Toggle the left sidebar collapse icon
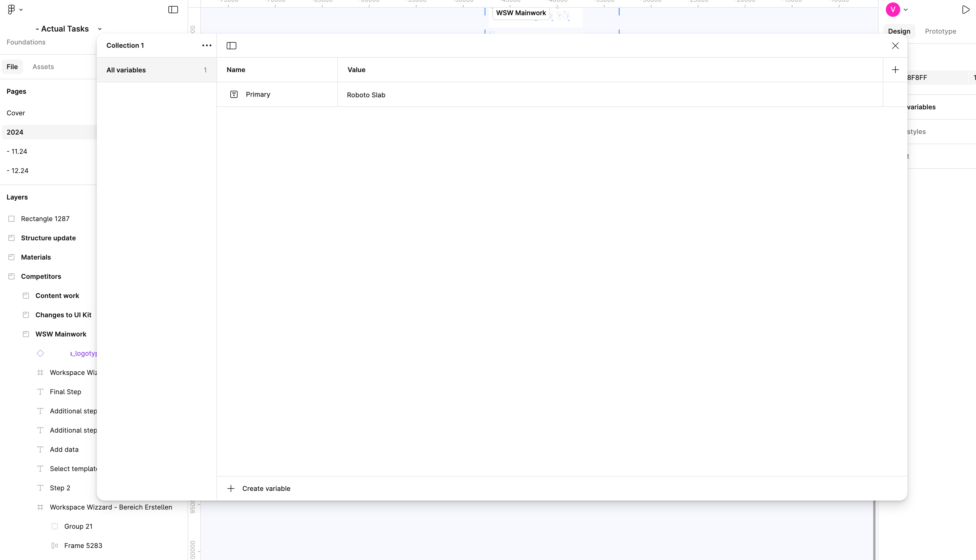The height and width of the screenshot is (560, 976). click(173, 10)
